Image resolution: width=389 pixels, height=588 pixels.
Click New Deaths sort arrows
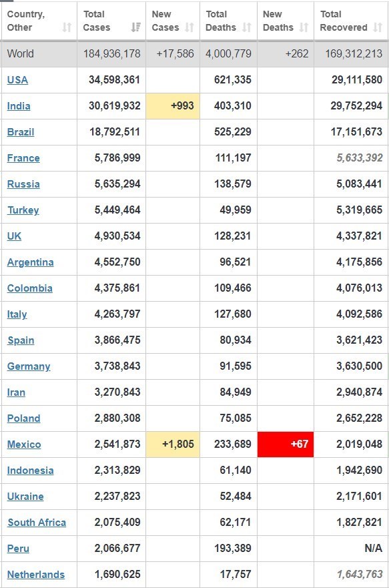pyautogui.click(x=304, y=27)
